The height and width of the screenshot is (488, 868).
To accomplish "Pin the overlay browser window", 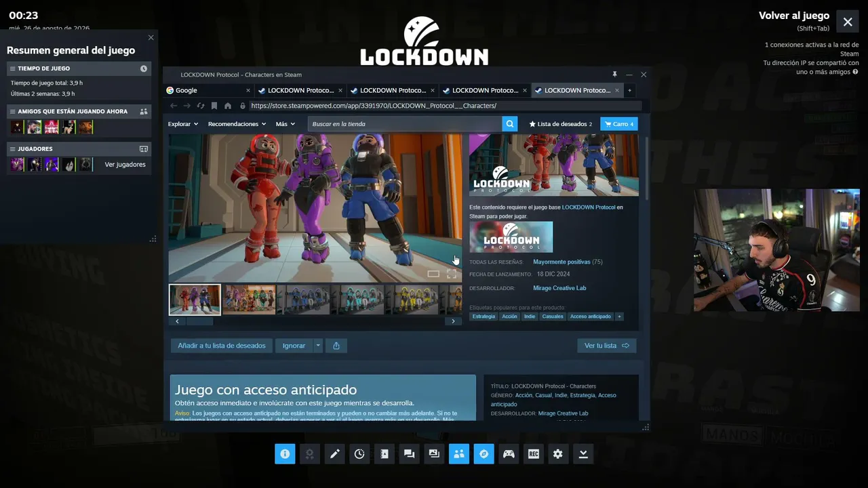I will pyautogui.click(x=614, y=75).
